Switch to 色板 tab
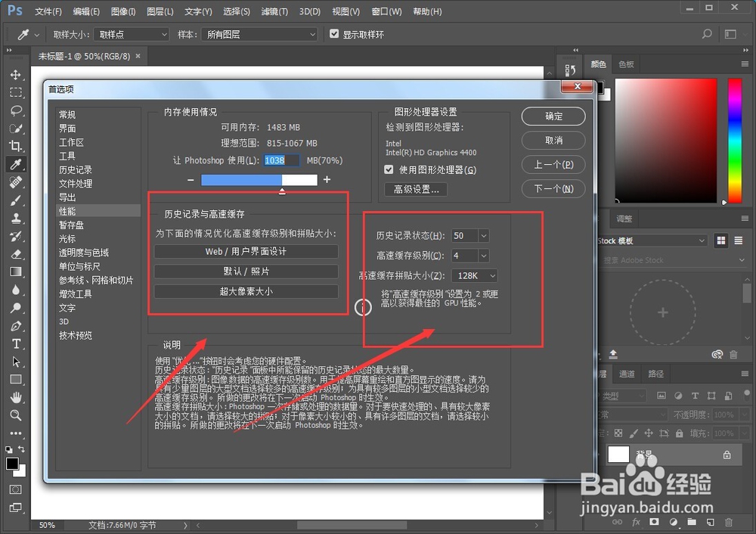 point(626,64)
